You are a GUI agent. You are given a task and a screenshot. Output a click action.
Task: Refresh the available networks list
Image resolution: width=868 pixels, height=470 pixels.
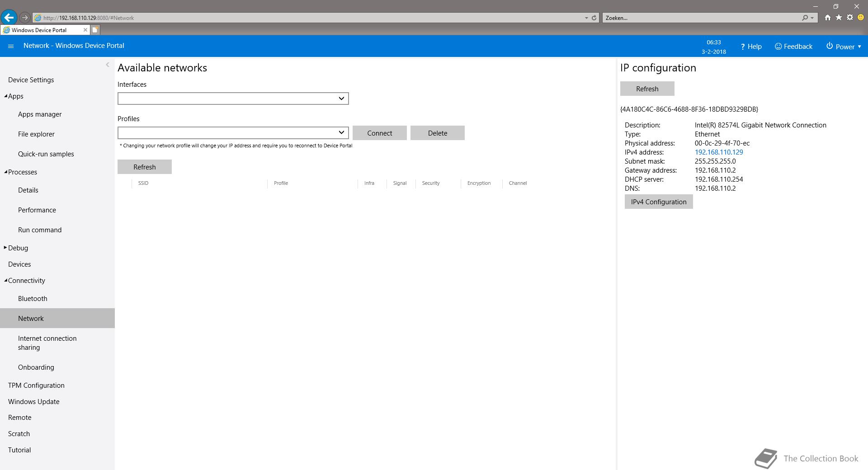[x=145, y=167]
